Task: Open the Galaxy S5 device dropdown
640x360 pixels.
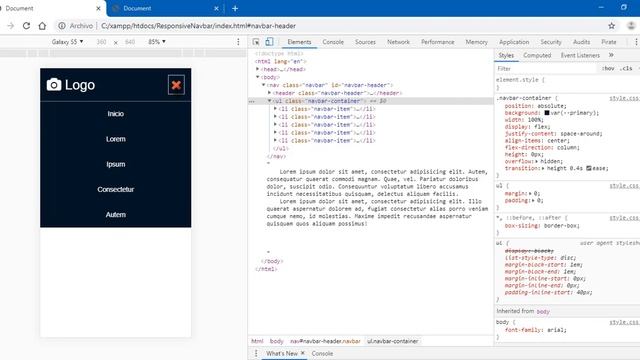Action: pyautogui.click(x=67, y=42)
